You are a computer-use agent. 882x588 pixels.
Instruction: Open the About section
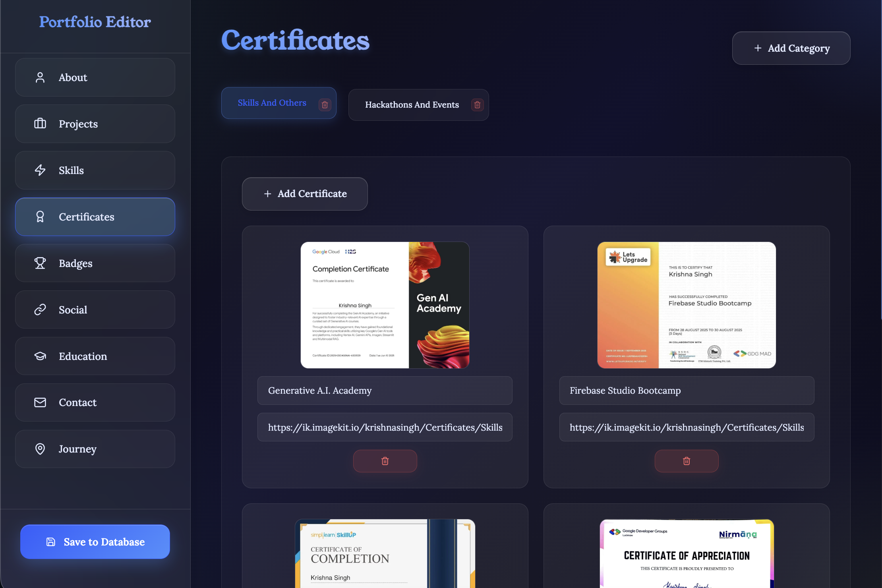pos(95,77)
